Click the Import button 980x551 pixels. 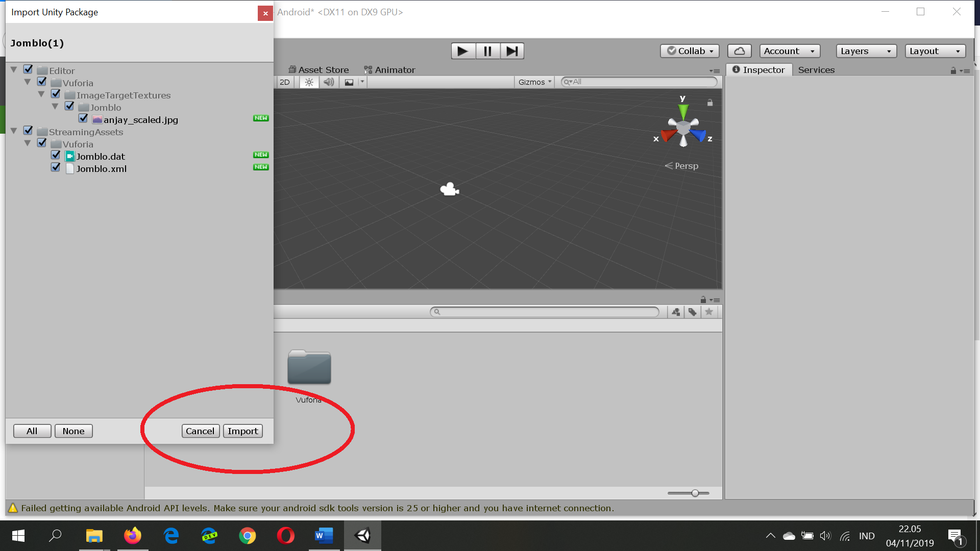(x=242, y=431)
